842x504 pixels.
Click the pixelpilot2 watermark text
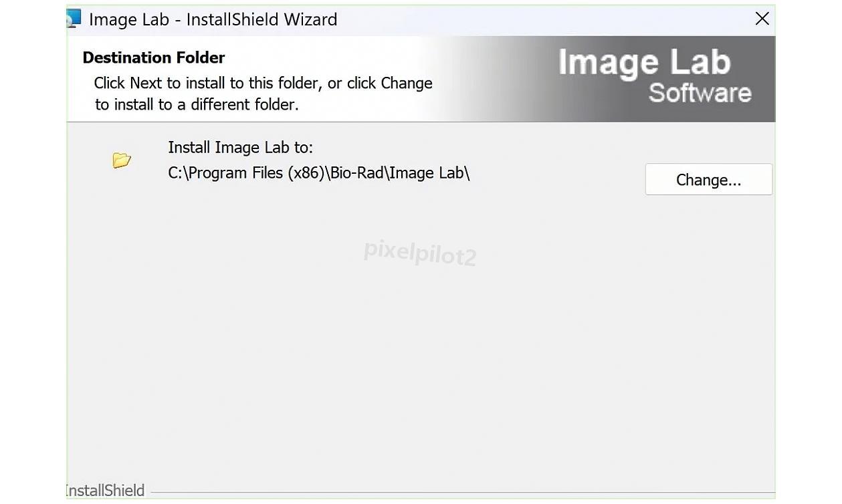pos(419,254)
